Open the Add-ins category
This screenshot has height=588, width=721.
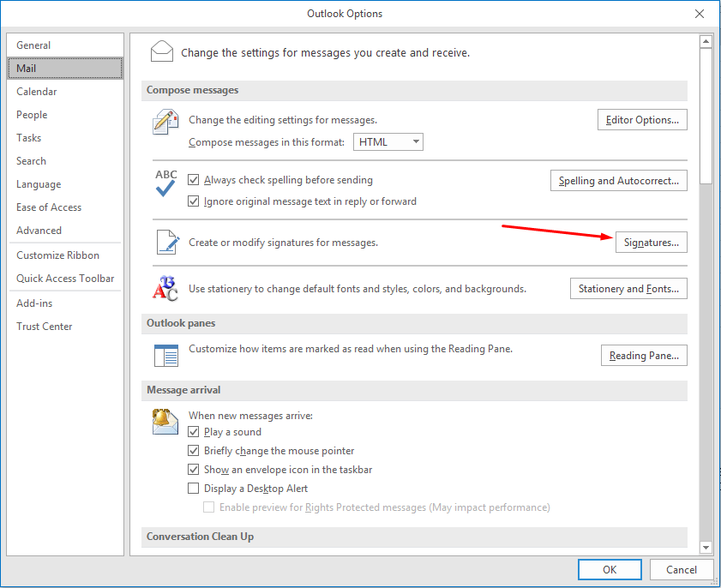tap(65, 303)
